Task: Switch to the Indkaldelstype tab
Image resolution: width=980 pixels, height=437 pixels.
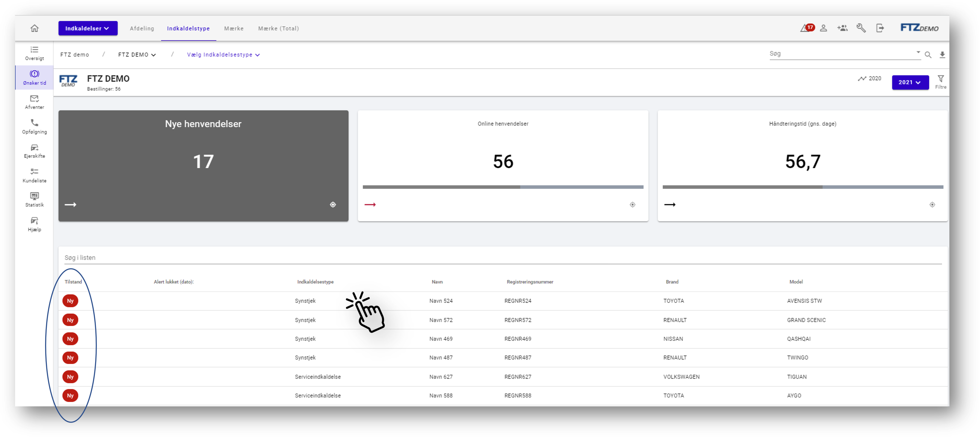Action: (188, 28)
